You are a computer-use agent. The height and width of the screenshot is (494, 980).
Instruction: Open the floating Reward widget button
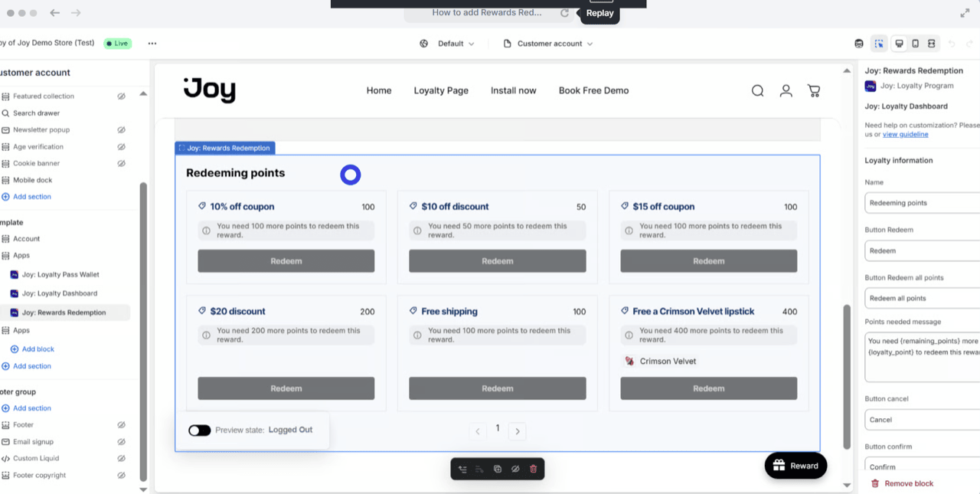[x=796, y=465]
